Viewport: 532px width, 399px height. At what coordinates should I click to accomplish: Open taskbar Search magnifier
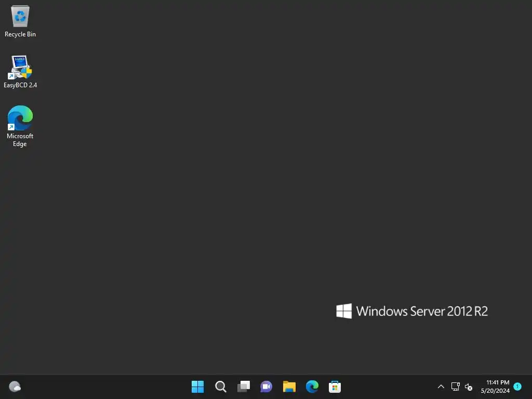[220, 387]
